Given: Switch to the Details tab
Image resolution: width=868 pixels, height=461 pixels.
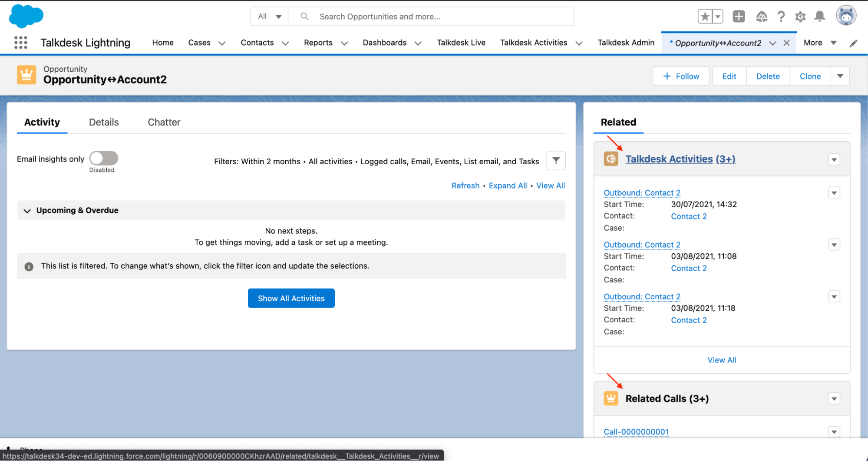Looking at the screenshot, I should [x=104, y=122].
